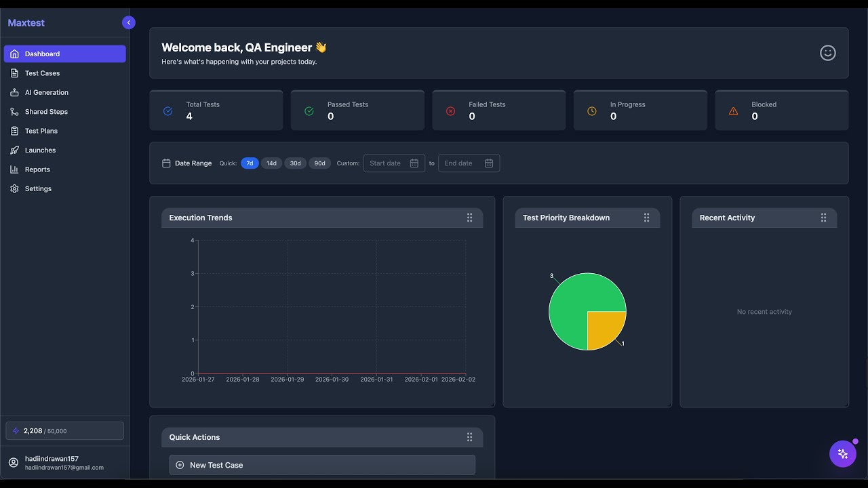Collapse the sidebar with the chevron button
The image size is (868, 488).
click(x=129, y=22)
